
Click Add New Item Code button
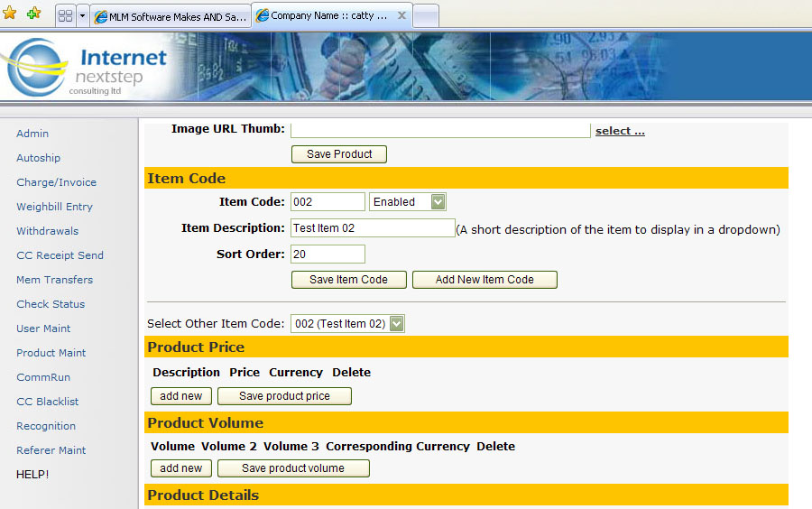(x=484, y=280)
